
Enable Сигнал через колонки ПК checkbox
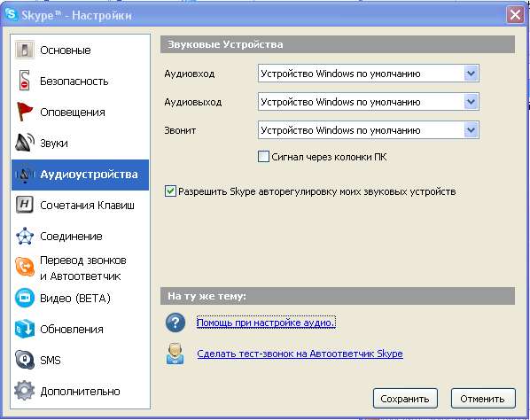pos(263,157)
